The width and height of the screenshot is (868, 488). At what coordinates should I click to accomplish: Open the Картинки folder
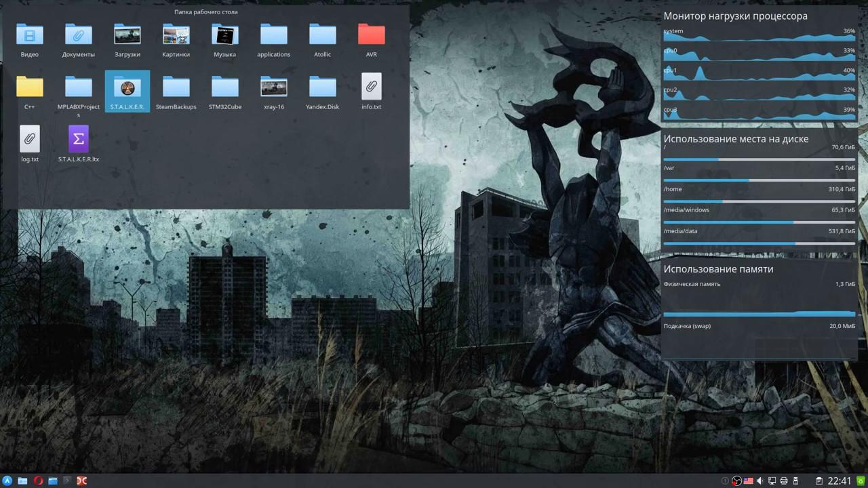point(176,41)
